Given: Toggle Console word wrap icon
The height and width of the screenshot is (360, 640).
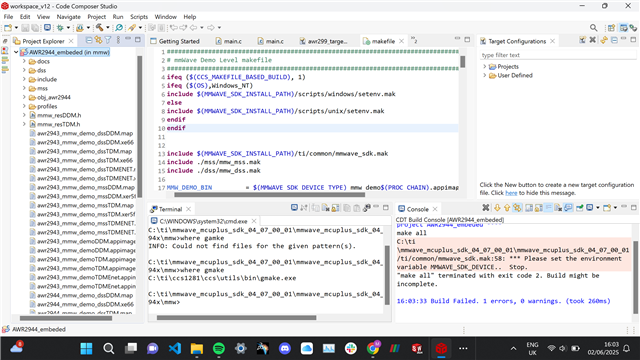Looking at the screenshot, I should (x=549, y=208).
